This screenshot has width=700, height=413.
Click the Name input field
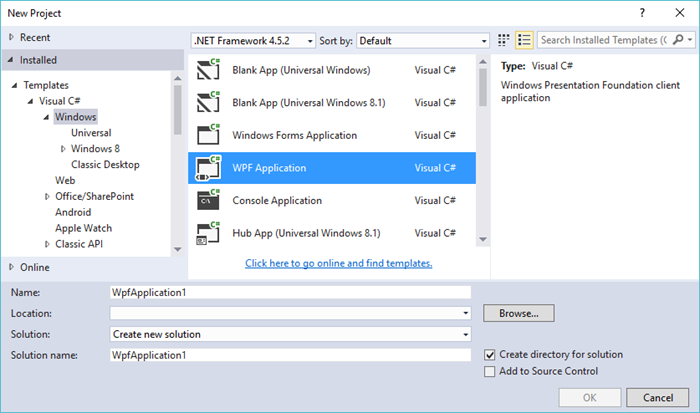(x=290, y=292)
